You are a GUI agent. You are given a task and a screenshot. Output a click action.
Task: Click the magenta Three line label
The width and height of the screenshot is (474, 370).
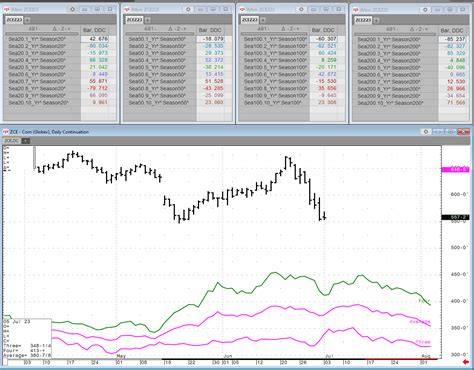[x=423, y=342]
